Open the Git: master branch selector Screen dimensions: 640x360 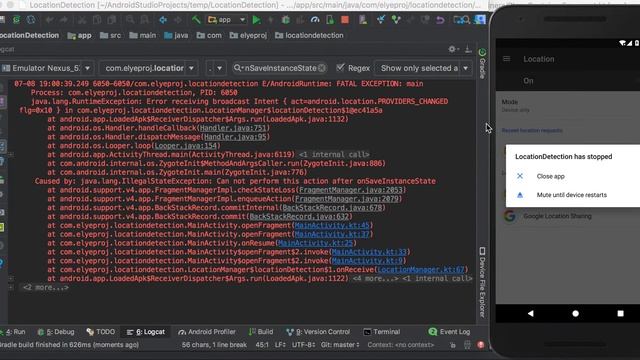point(340,345)
